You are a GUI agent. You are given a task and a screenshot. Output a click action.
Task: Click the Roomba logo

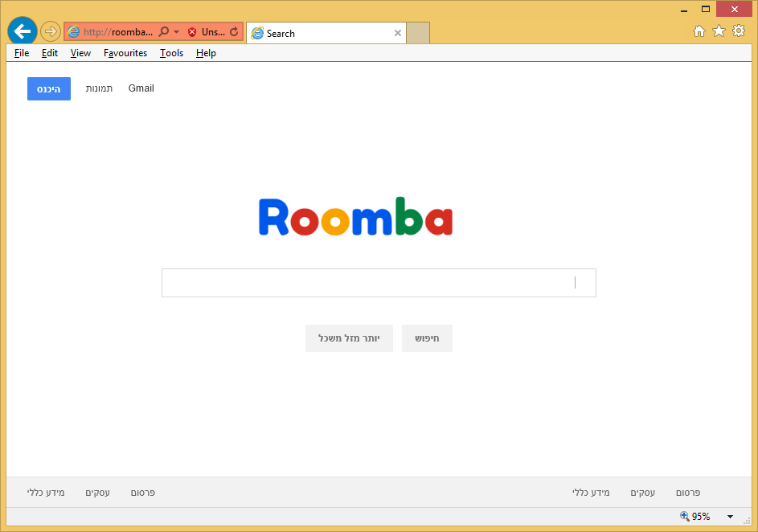[356, 216]
